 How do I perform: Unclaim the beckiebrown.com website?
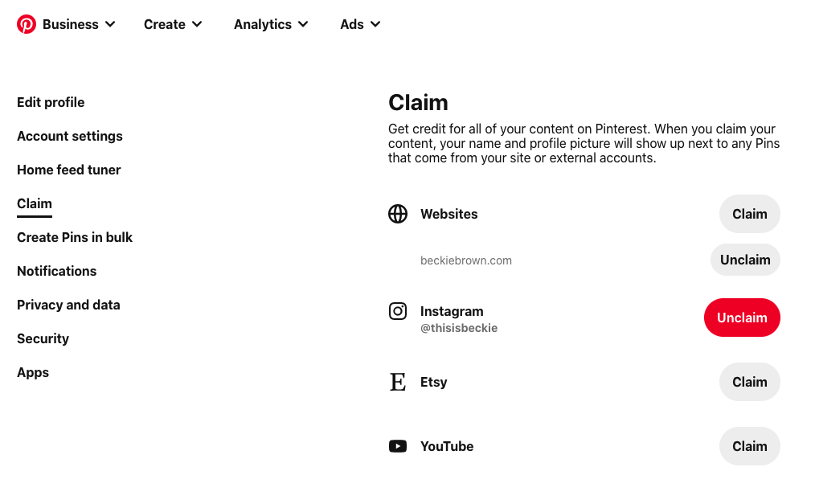point(745,260)
